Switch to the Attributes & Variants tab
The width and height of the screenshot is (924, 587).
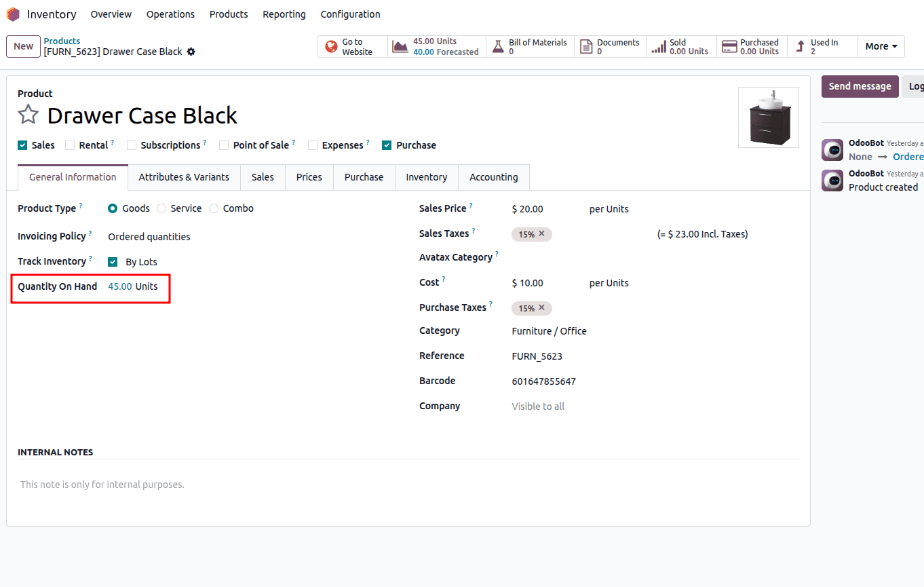tap(184, 177)
